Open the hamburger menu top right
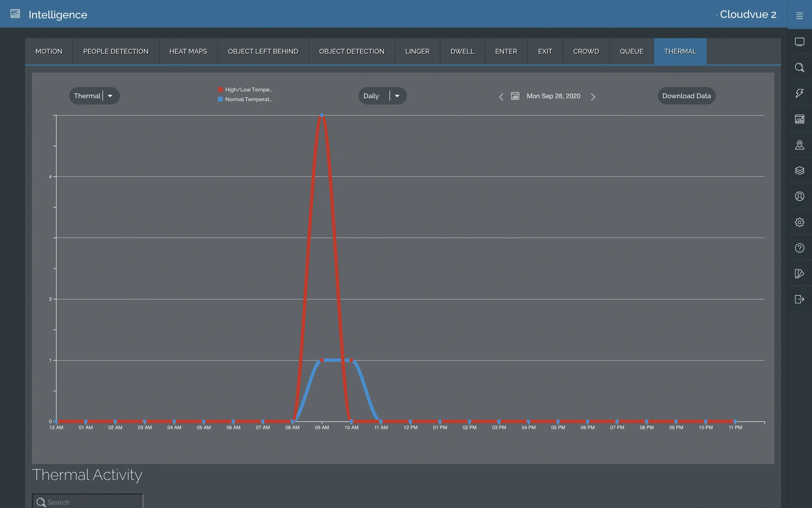 click(800, 15)
